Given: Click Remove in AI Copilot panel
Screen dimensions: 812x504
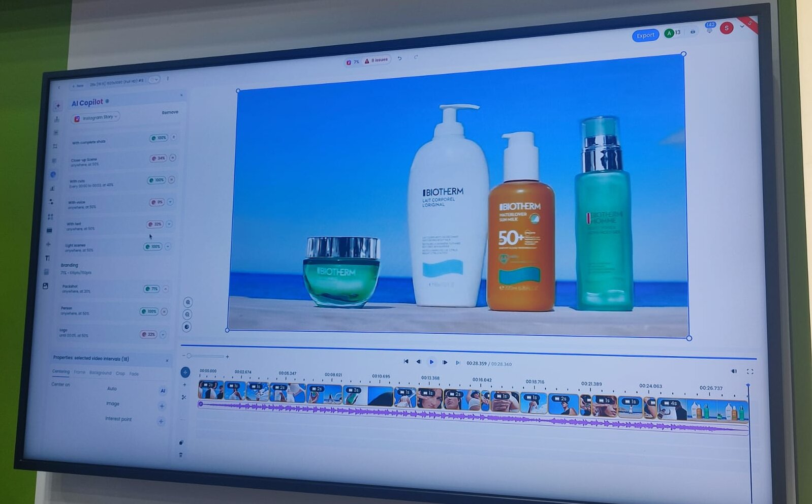Looking at the screenshot, I should tap(170, 112).
